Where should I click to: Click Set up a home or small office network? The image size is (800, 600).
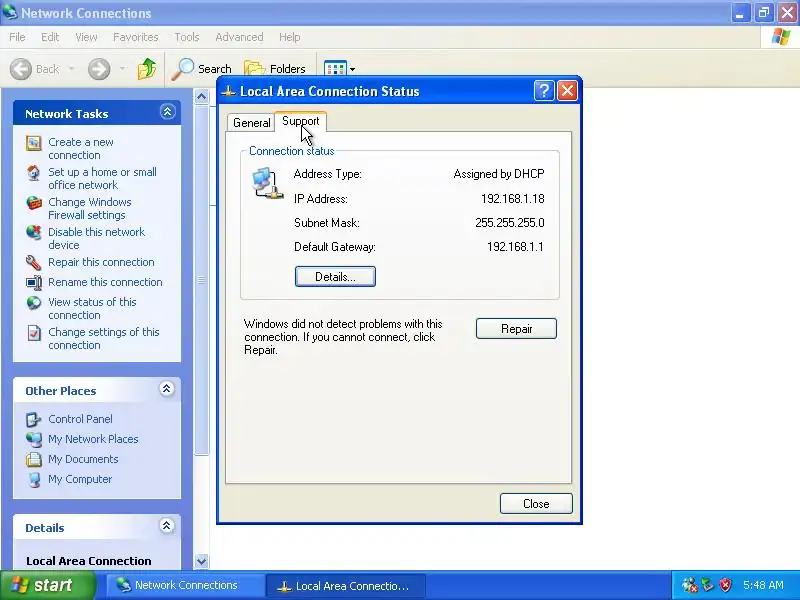pos(102,179)
